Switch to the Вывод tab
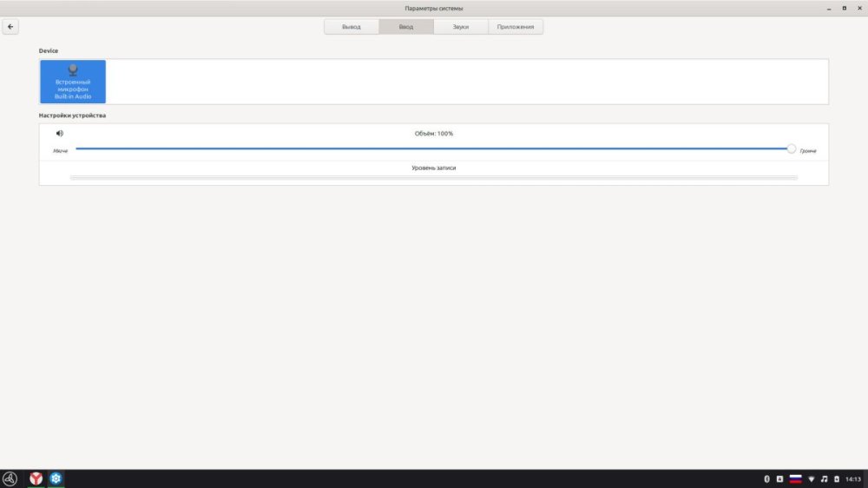The width and height of the screenshot is (868, 488). tap(352, 27)
